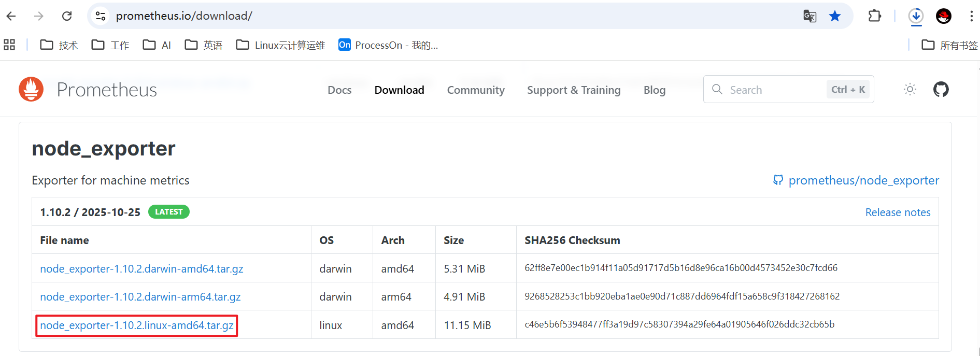Open the apps grid in bookmarks bar
This screenshot has width=980, height=356.
pyautogui.click(x=9, y=45)
